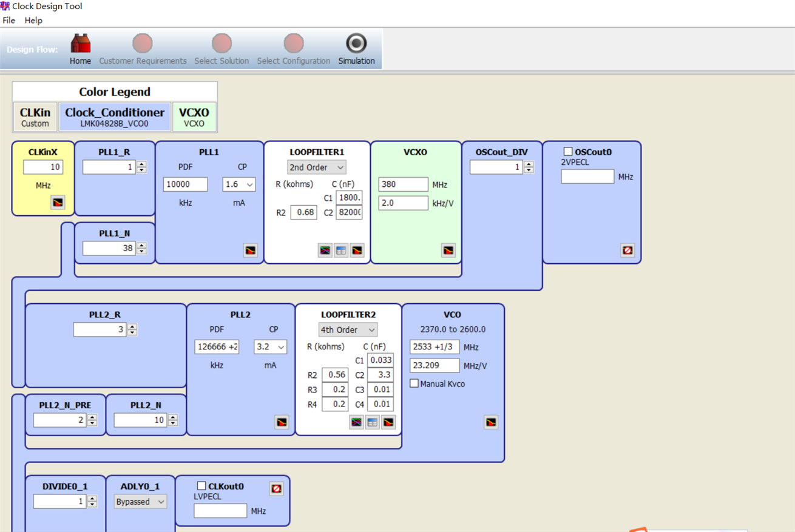Click the Clock_Conditioner LMK04828B_VCO0 legend swatch
This screenshot has width=795, height=532.
click(x=115, y=116)
